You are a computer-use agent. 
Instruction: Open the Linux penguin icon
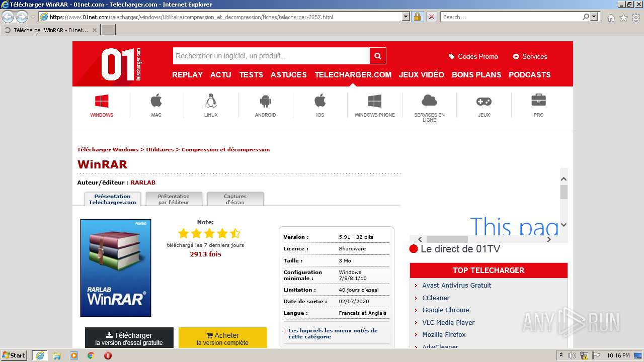pyautogui.click(x=211, y=101)
